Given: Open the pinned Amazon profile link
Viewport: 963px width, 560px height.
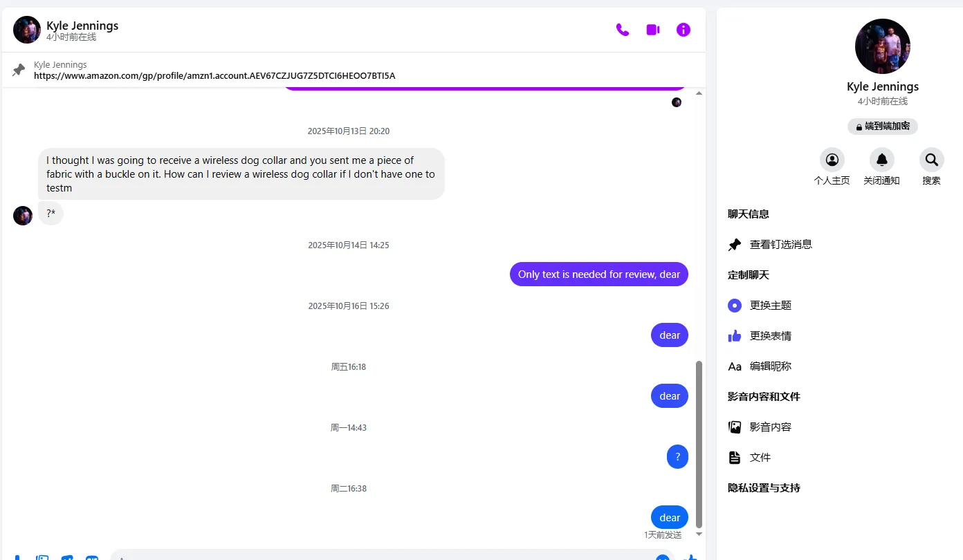Looking at the screenshot, I should (214, 75).
